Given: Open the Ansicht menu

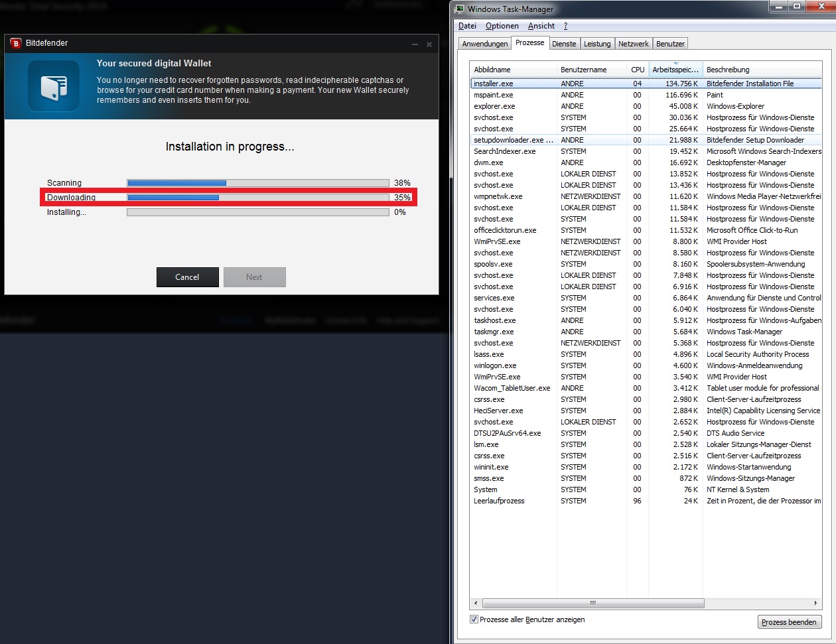Looking at the screenshot, I should pyautogui.click(x=541, y=26).
